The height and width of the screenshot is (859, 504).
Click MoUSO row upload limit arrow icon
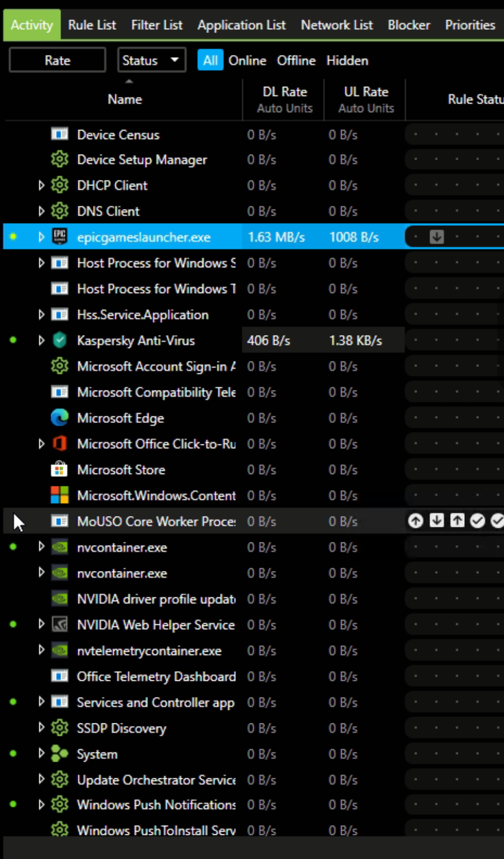pos(457,521)
